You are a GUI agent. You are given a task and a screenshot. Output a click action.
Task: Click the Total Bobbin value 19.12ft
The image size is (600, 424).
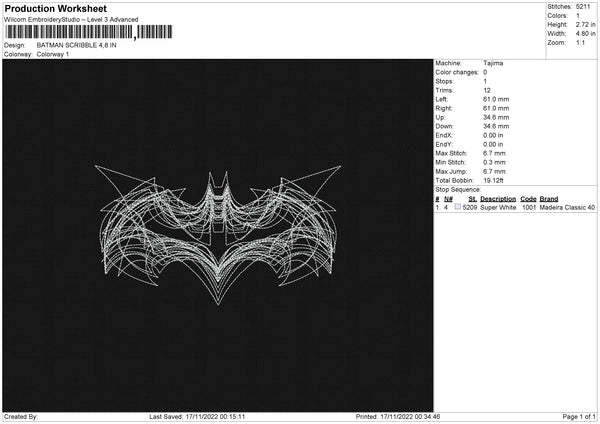point(493,181)
